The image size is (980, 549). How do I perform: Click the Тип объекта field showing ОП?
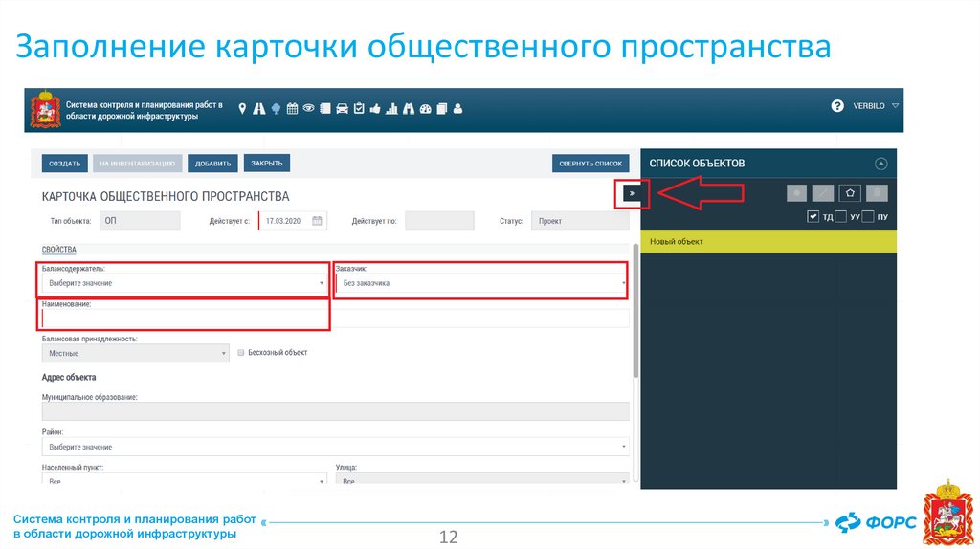click(140, 221)
